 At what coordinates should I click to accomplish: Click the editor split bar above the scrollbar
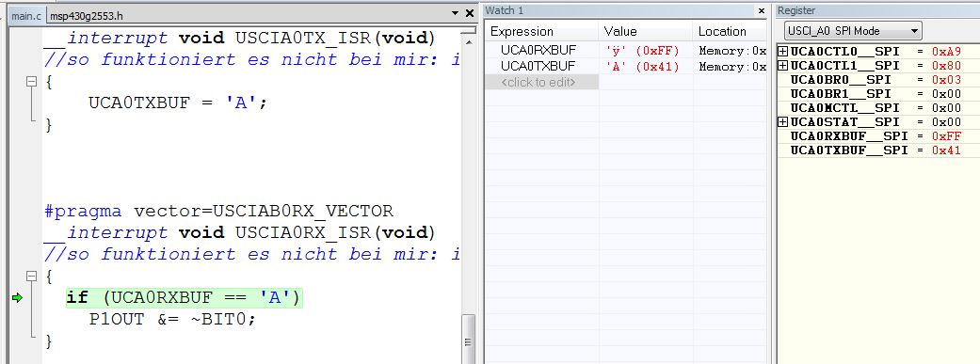[469, 29]
